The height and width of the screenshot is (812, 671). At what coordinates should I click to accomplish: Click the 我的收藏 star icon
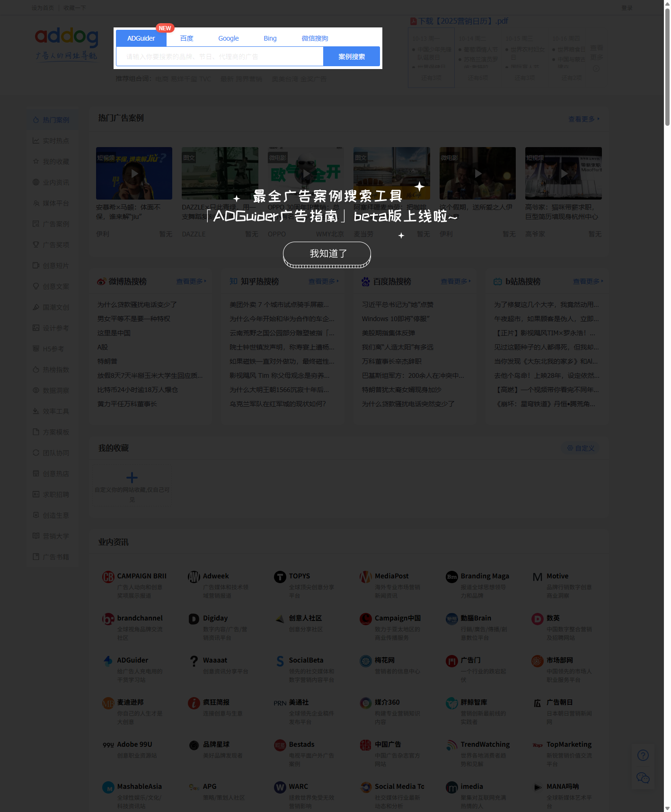pos(36,162)
